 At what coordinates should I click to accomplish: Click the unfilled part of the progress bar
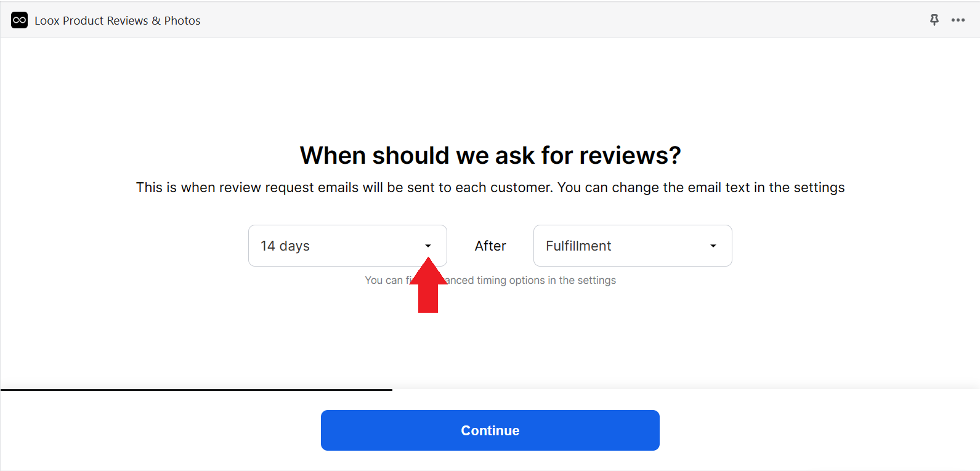point(686,390)
